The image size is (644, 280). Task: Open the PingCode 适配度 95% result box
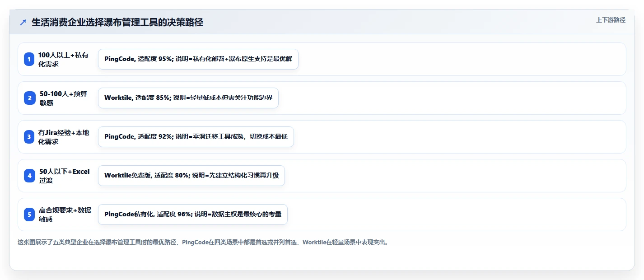198,59
